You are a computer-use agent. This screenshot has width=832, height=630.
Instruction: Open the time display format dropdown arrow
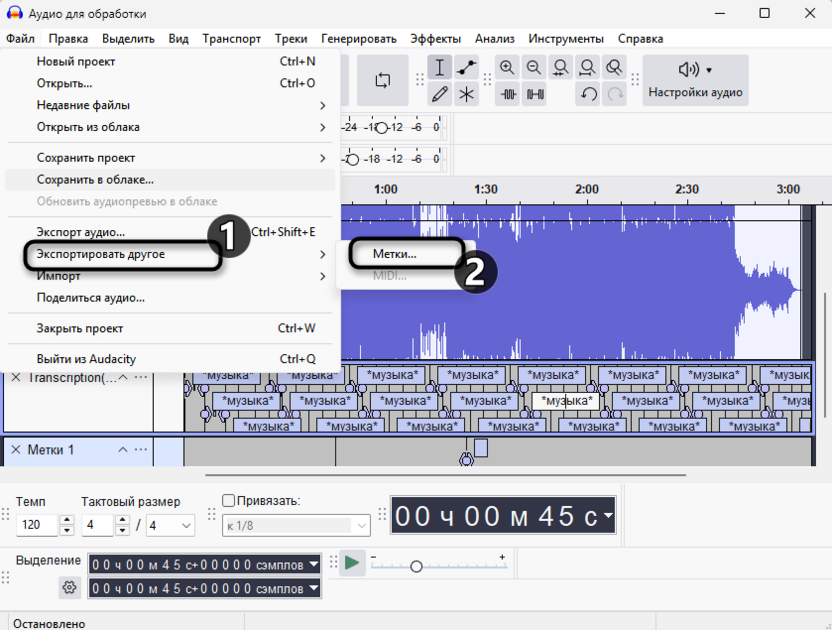click(x=608, y=515)
